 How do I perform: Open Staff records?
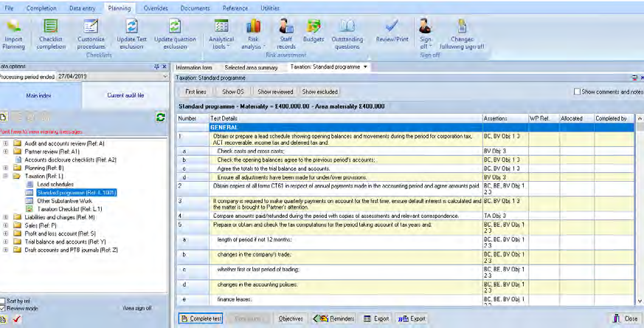[x=286, y=35]
